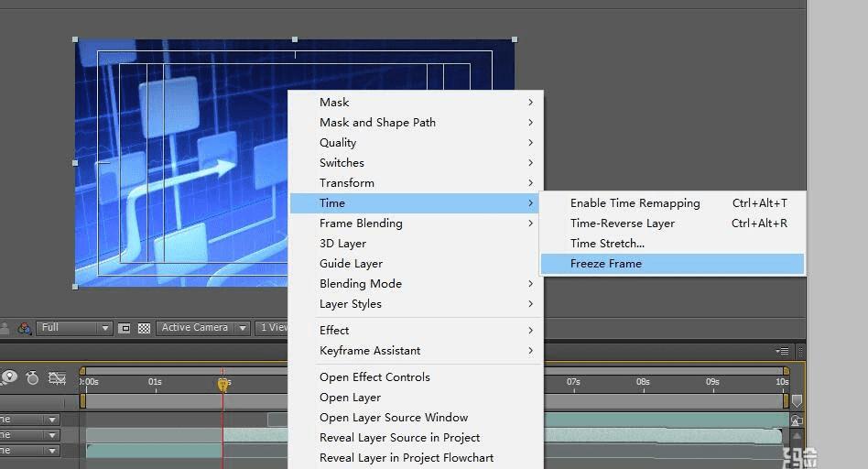Screen dimensions: 868x469
Task: Select Time-Reverse Layer
Action: coord(673,224)
